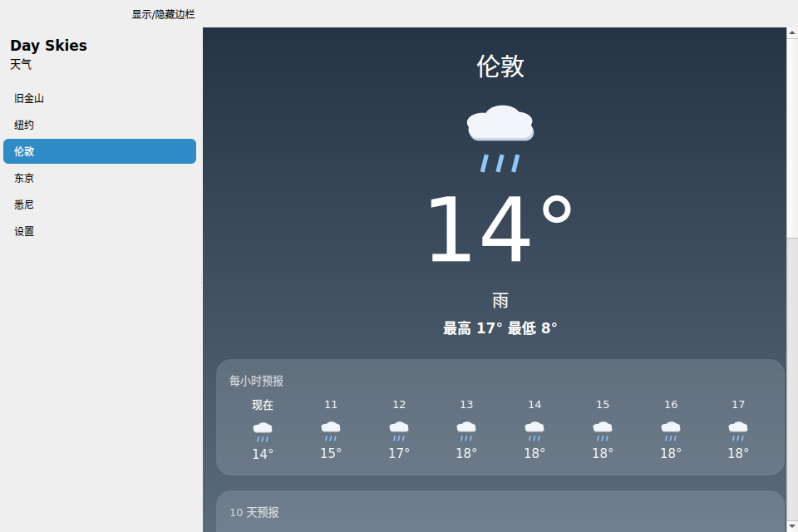798x532 pixels.
Task: Click the 18° temperature under hour 17
Action: pyautogui.click(x=738, y=453)
